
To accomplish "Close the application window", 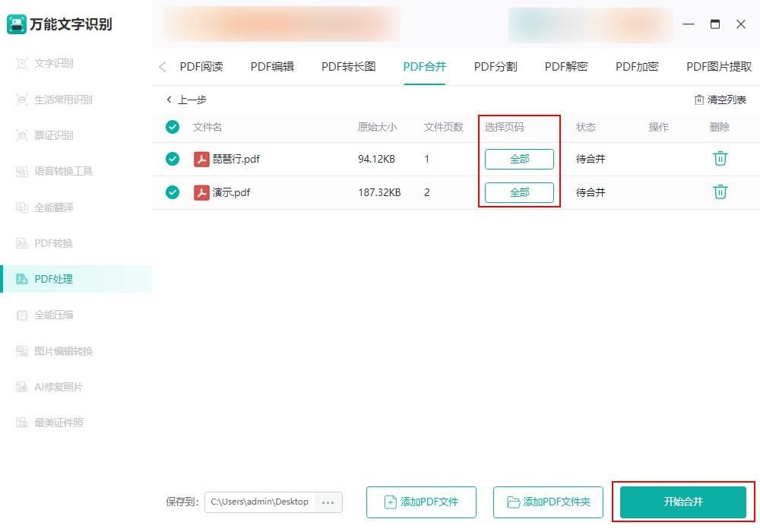I will [740, 24].
